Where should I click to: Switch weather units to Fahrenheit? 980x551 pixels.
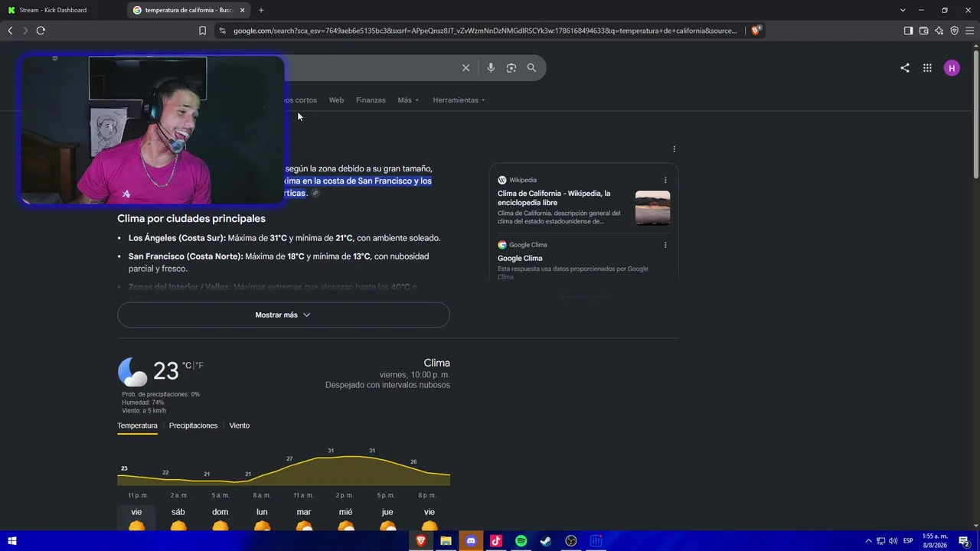(200, 366)
